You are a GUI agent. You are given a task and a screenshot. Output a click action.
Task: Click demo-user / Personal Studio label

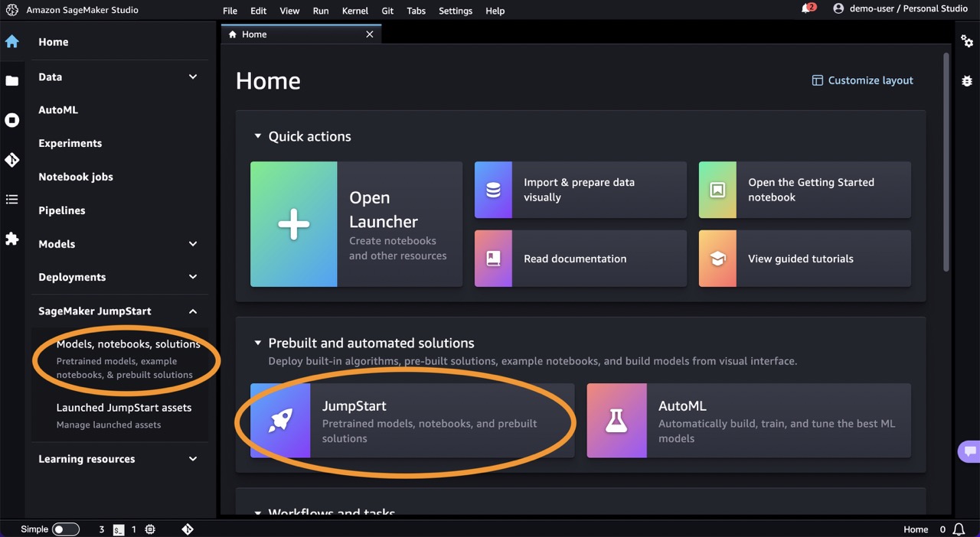909,8
